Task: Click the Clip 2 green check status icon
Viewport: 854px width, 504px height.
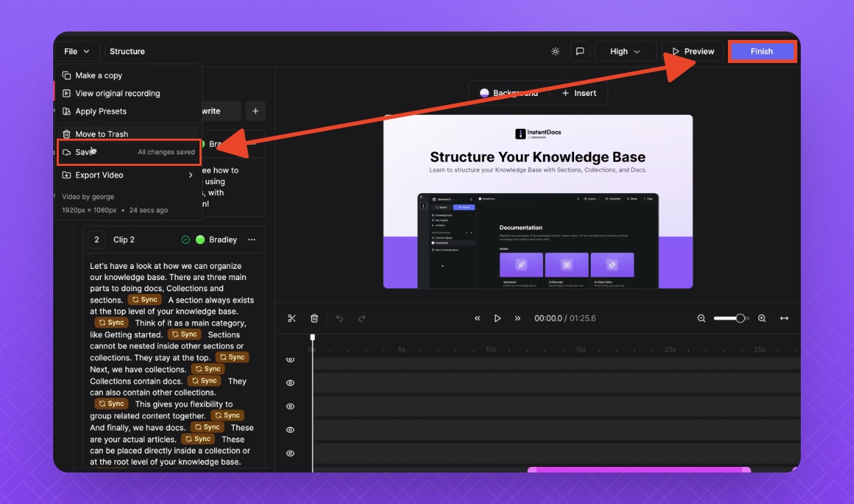Action: click(x=185, y=239)
